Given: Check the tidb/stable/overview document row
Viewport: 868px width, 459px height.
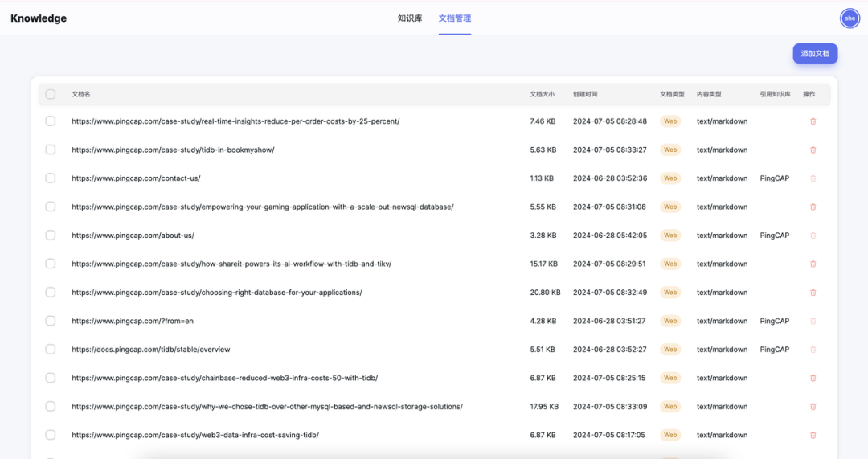Looking at the screenshot, I should click(x=51, y=350).
